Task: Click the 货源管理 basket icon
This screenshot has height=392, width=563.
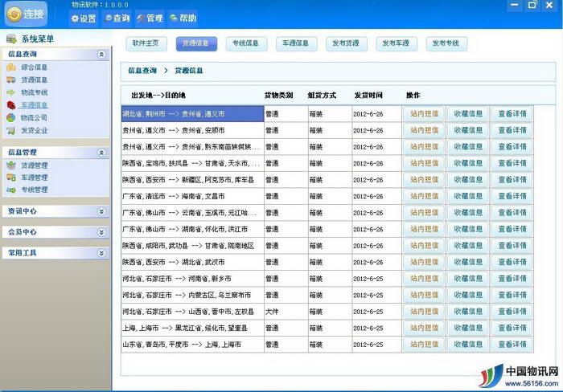Action: 11,165
